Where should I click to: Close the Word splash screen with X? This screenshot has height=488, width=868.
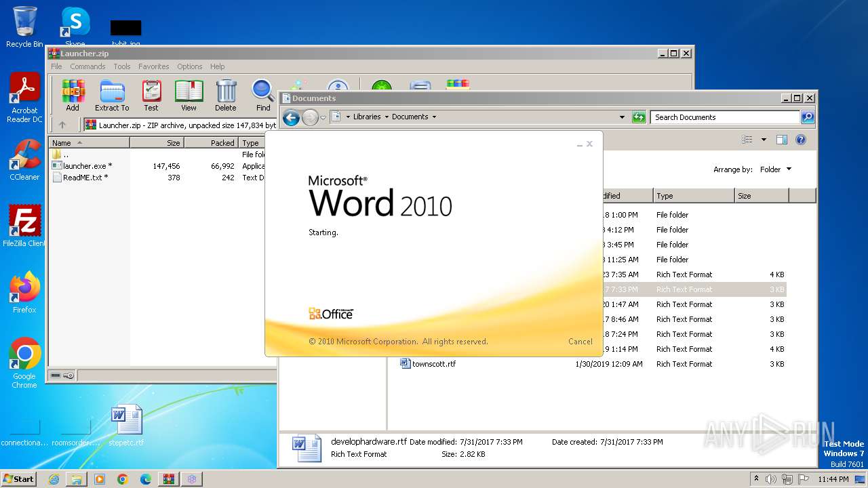589,144
